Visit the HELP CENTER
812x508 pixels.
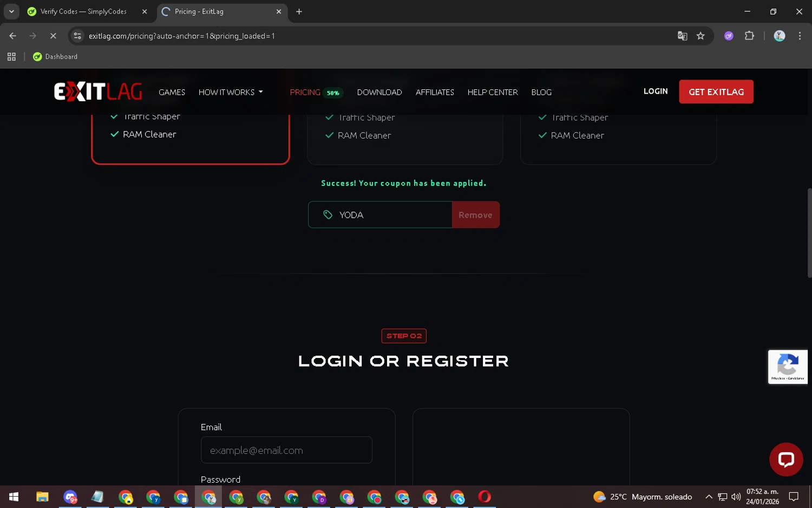tap(493, 92)
